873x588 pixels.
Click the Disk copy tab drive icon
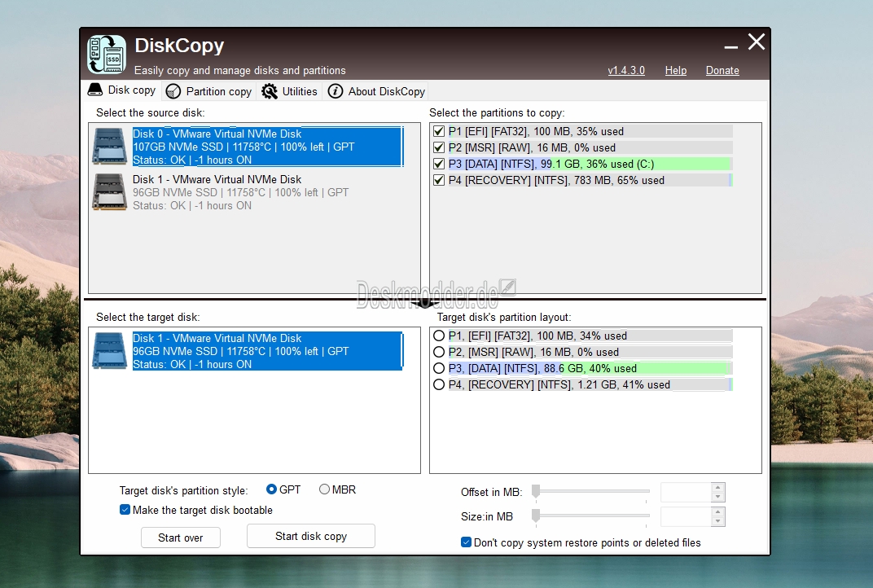tap(95, 90)
